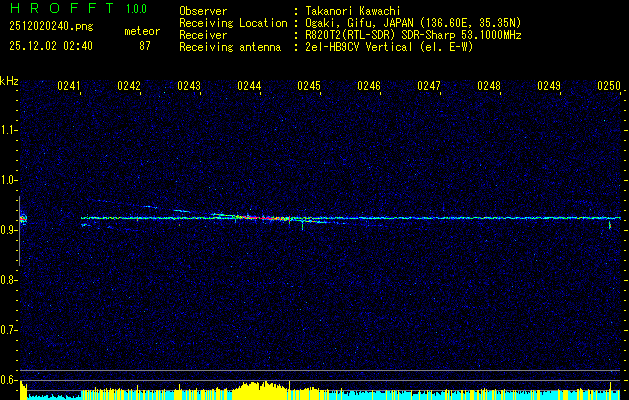
Task: Click the 1.1 frequency axis label
Action: tap(9, 130)
